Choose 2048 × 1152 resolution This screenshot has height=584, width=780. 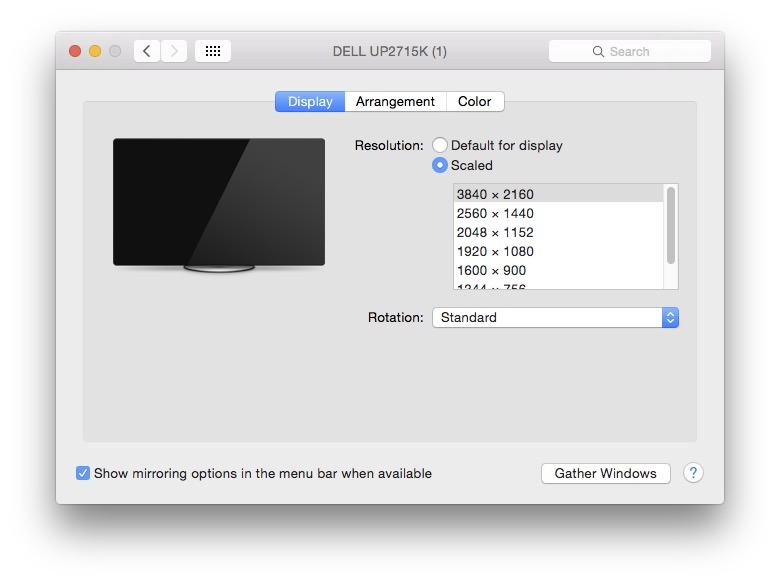pyautogui.click(x=558, y=232)
